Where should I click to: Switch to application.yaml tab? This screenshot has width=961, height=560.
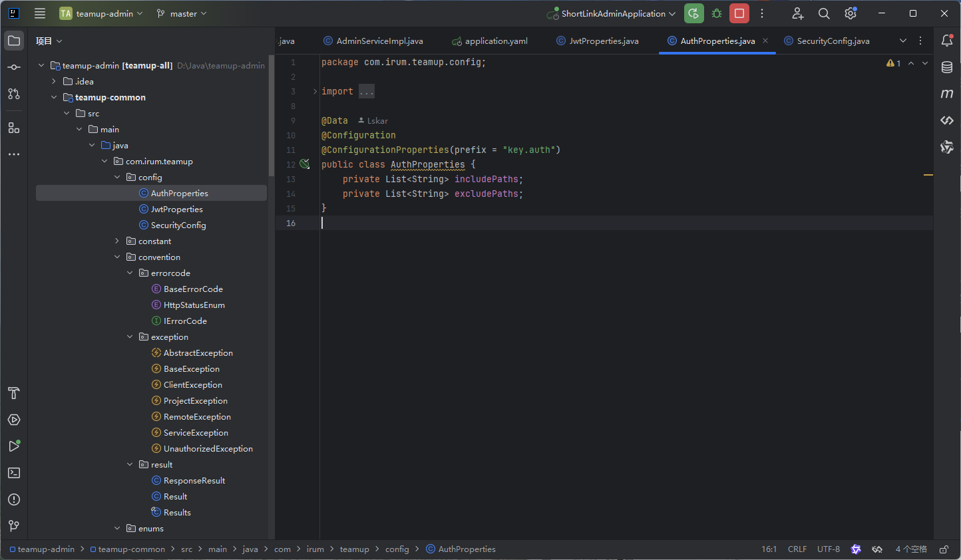(x=490, y=41)
